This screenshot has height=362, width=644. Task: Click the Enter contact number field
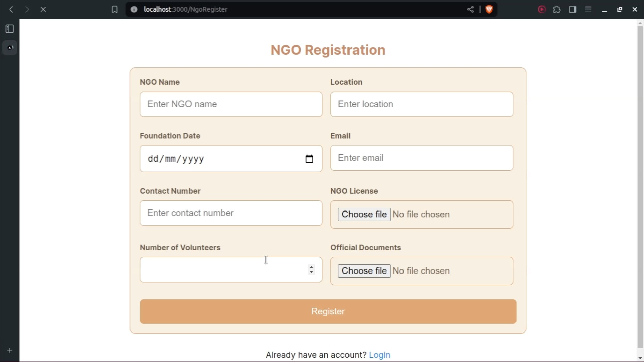[231, 213]
